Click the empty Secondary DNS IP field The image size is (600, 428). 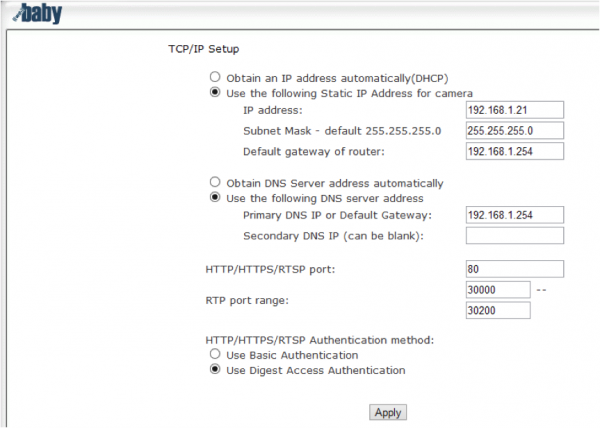coord(515,236)
